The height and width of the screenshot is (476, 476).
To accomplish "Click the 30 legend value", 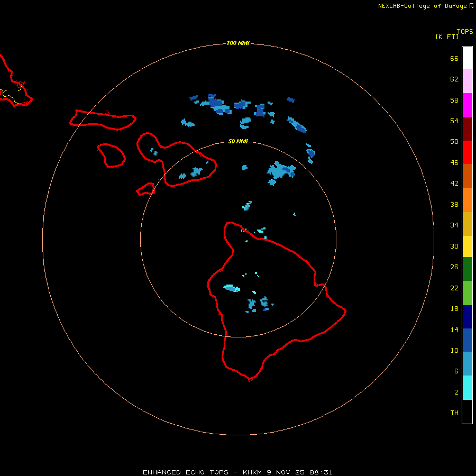I will tap(454, 246).
